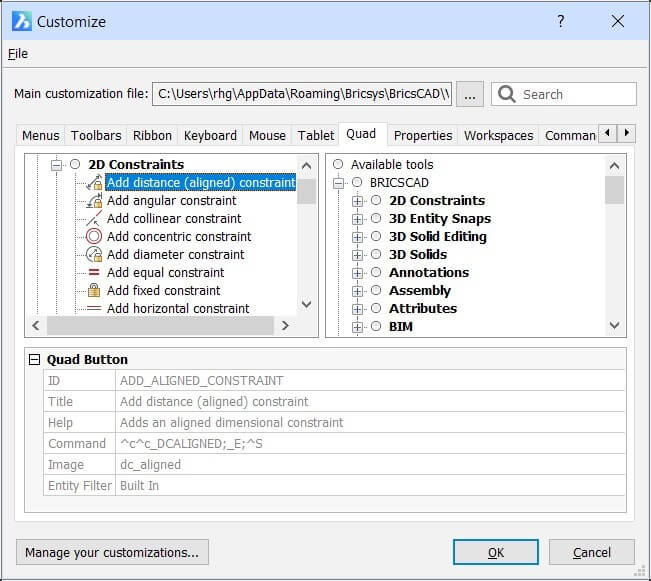Select radio beside 3D Entity Snaps
This screenshot has width=651, height=581.
coord(376,218)
